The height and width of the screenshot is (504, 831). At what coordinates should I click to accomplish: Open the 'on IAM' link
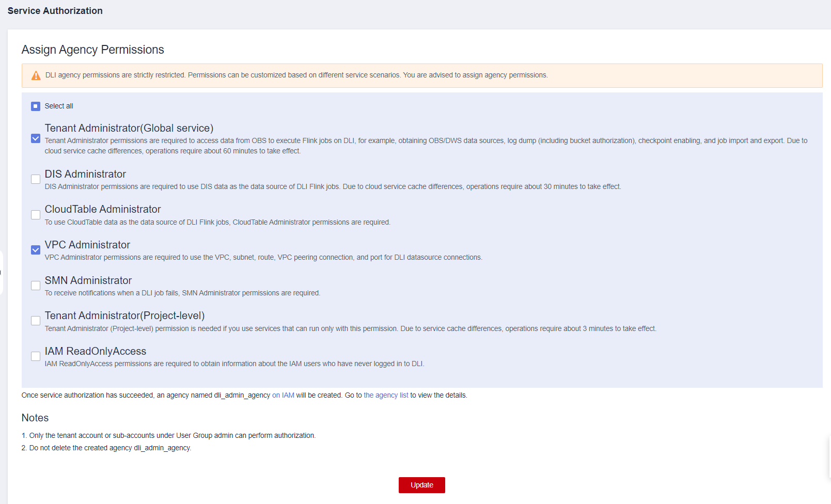pyautogui.click(x=283, y=395)
